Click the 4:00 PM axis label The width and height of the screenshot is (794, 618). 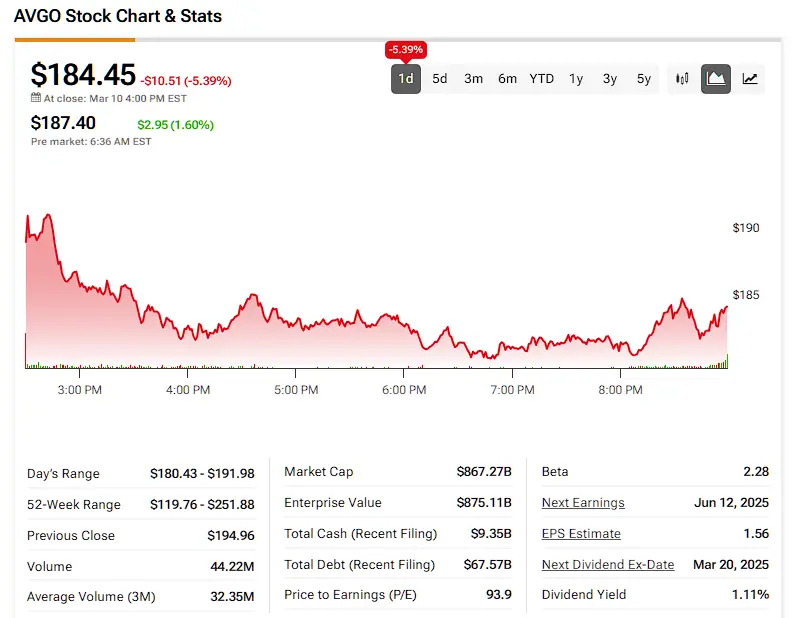tap(188, 390)
